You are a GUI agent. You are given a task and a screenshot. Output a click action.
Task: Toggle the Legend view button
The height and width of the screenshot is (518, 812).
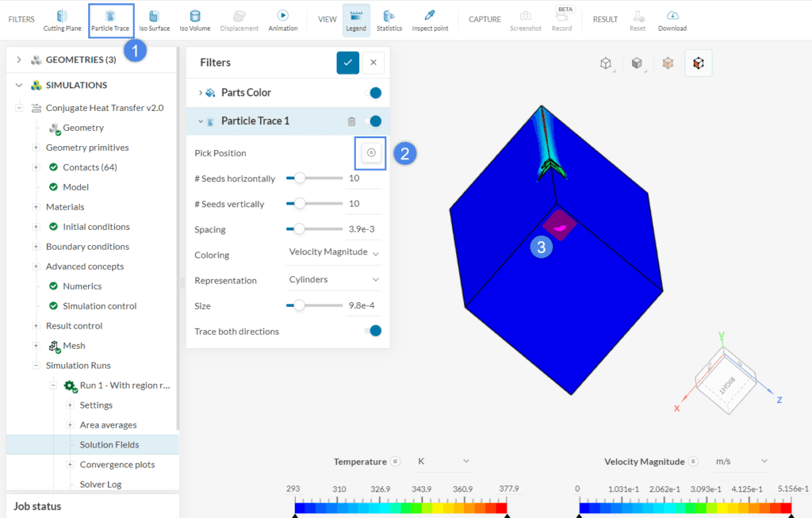pos(355,20)
